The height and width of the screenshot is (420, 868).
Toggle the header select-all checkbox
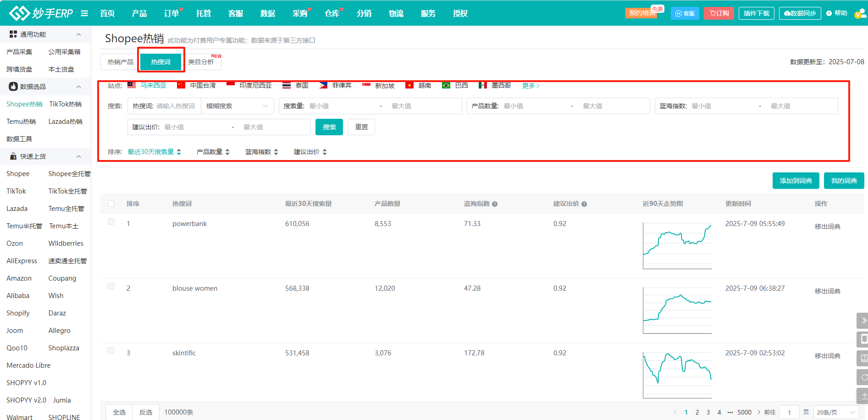111,204
